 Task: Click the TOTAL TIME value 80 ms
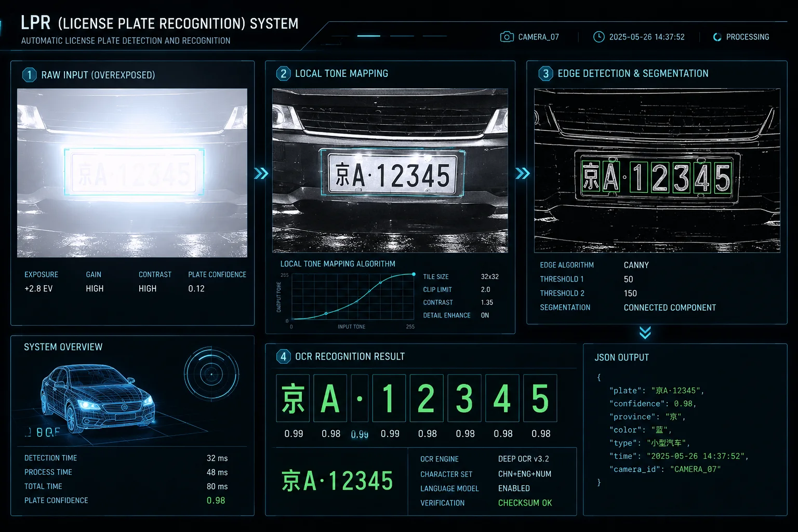click(x=217, y=486)
